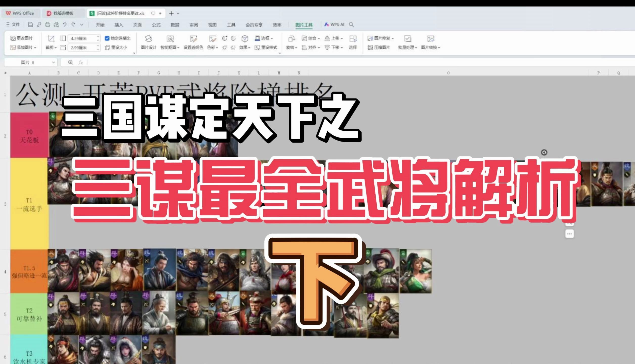Expand the 对齐 align dropdown
635x364 pixels.
coord(319,48)
